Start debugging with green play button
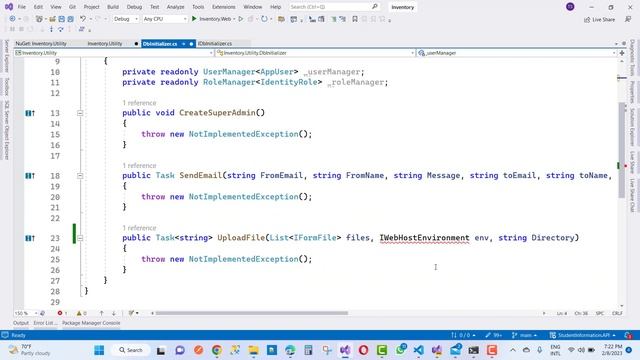640x360 pixels. pos(194,19)
